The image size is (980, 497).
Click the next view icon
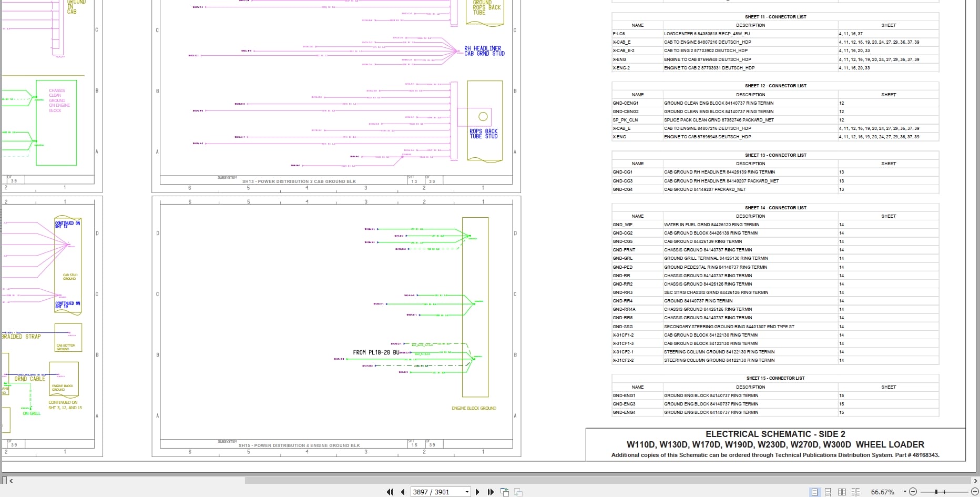518,492
